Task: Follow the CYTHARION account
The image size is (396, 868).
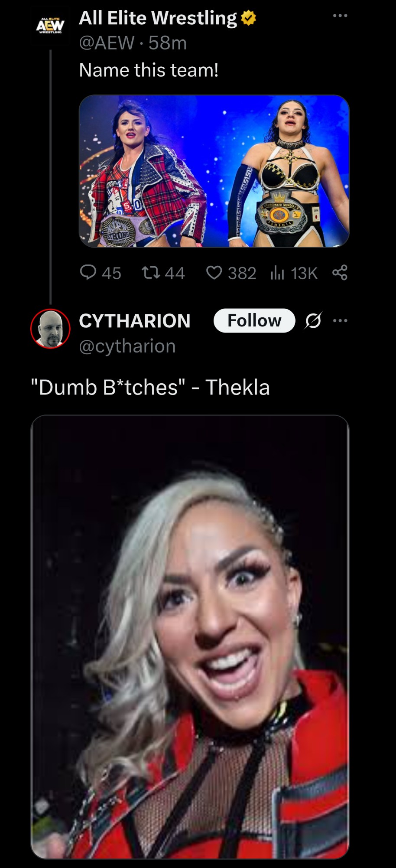Action: pos(254,320)
